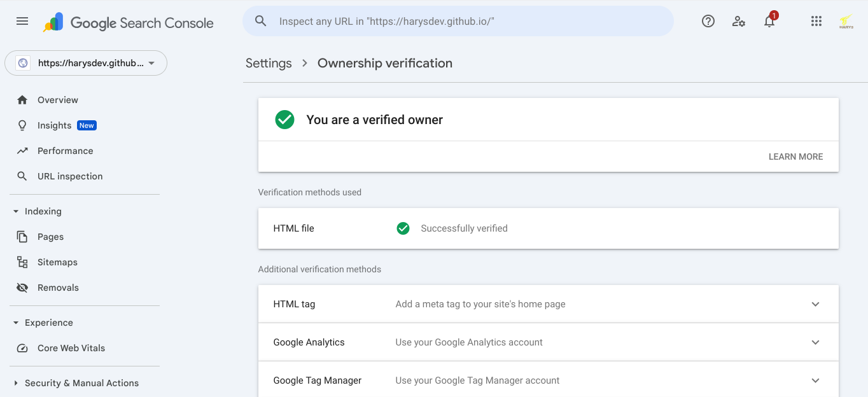Open the Google apps grid
The image size is (868, 397).
click(816, 21)
